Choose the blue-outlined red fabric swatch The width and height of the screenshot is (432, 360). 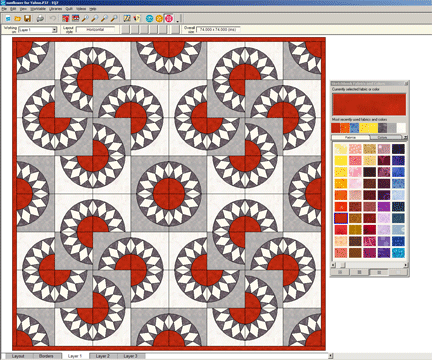coord(341,218)
